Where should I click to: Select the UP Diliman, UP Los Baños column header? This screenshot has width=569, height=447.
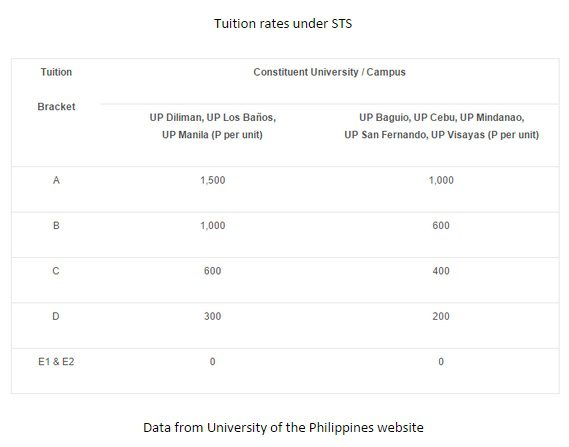[213, 126]
